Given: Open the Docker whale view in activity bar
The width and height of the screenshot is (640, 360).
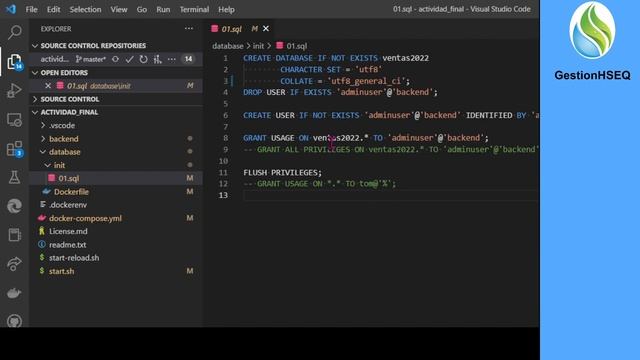Looking at the screenshot, I should (x=15, y=293).
